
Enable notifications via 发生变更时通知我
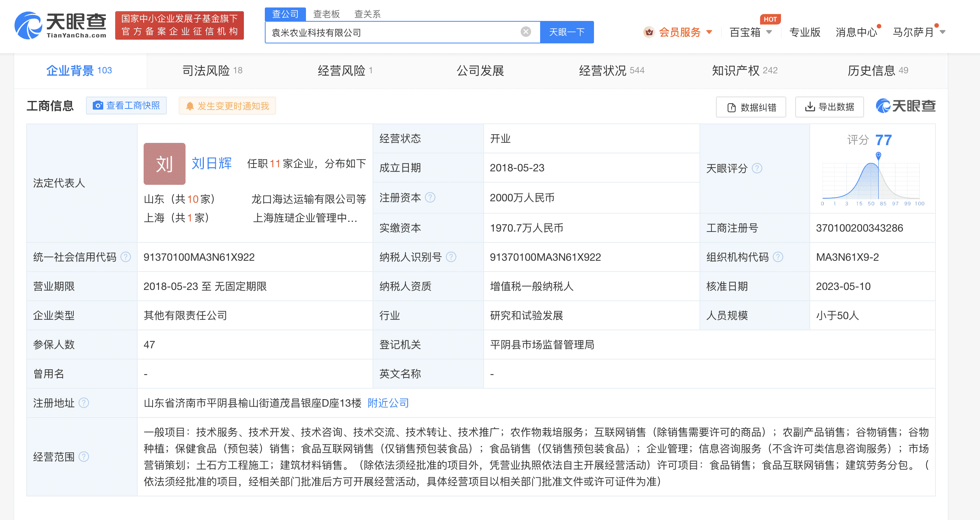click(227, 106)
